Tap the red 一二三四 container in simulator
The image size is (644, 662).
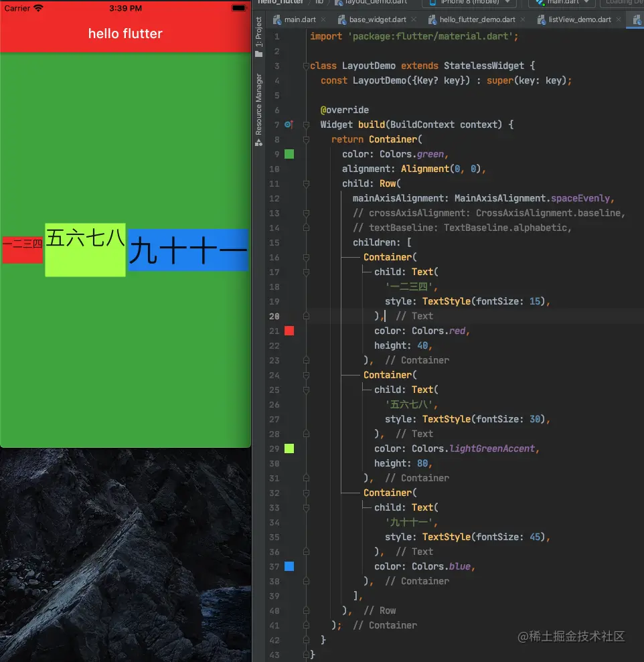(x=22, y=250)
